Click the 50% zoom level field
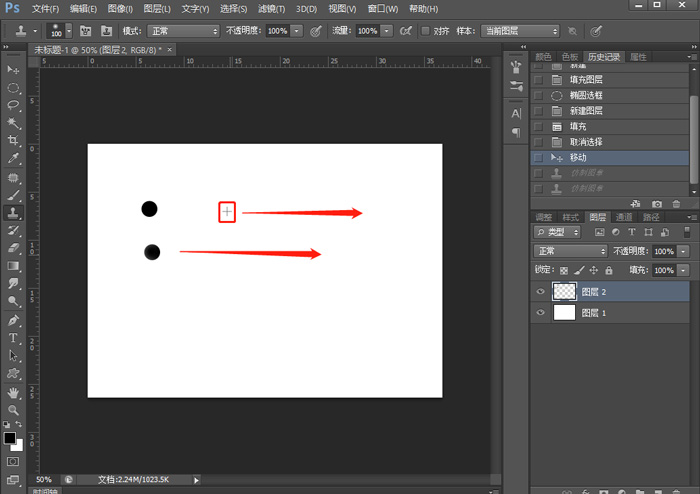700x494 pixels. click(44, 480)
